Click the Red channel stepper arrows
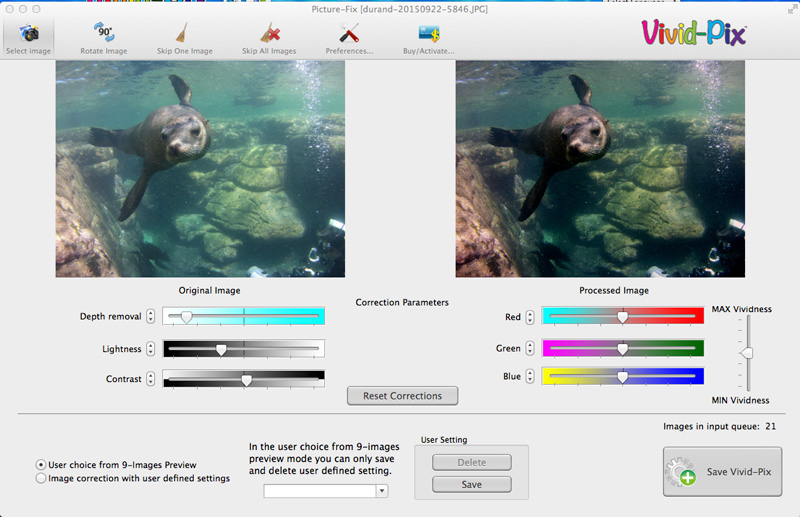 [530, 317]
